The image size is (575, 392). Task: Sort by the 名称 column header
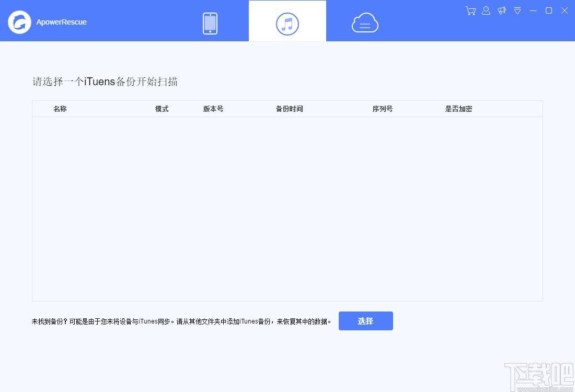click(x=60, y=109)
